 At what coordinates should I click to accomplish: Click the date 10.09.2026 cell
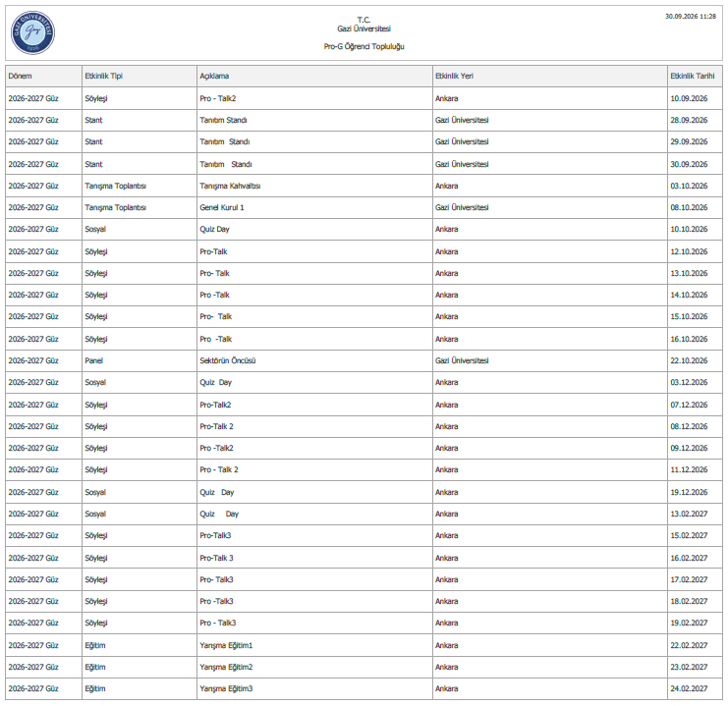(x=695, y=98)
